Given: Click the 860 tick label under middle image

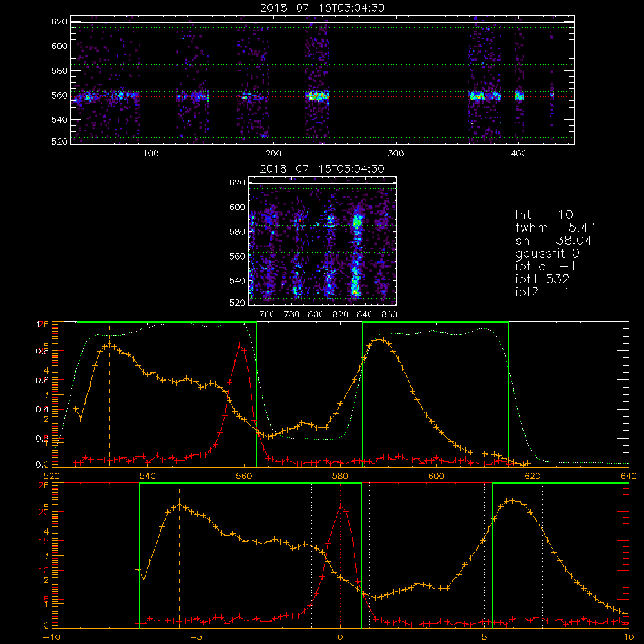Looking at the screenshot, I should point(390,315).
